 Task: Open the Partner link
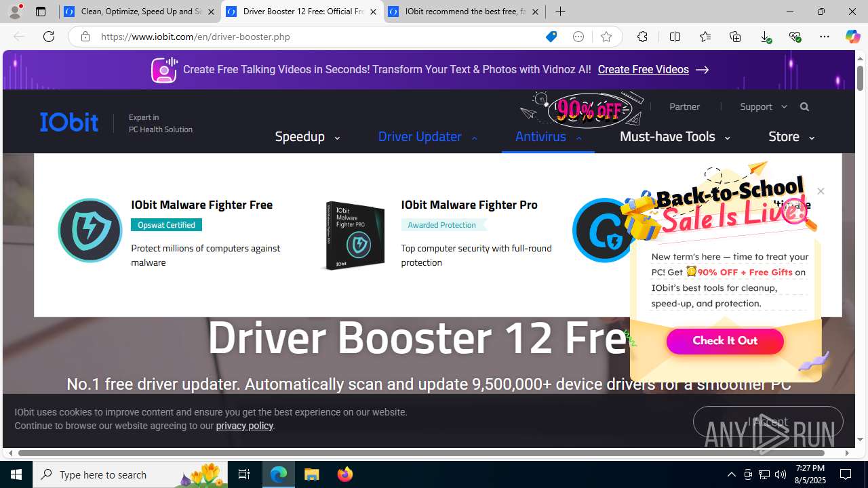click(x=684, y=106)
